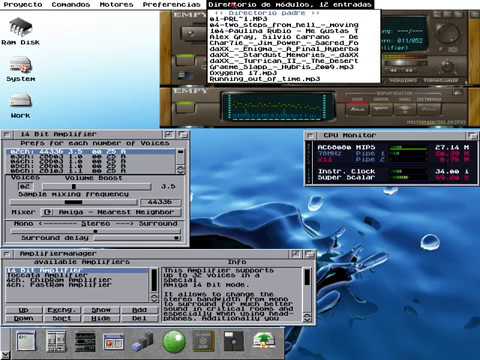Click the Add amplifier button
This screenshot has height=360, width=480.
pos(139,310)
